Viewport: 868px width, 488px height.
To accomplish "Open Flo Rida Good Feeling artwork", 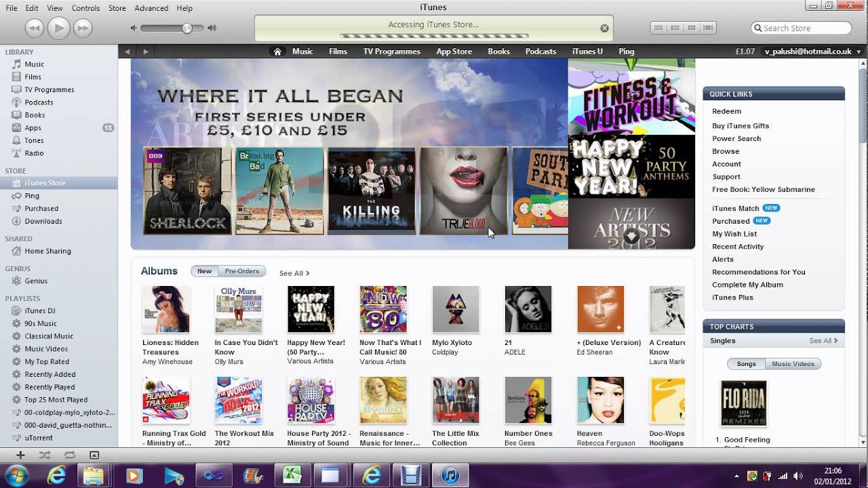I will [743, 403].
